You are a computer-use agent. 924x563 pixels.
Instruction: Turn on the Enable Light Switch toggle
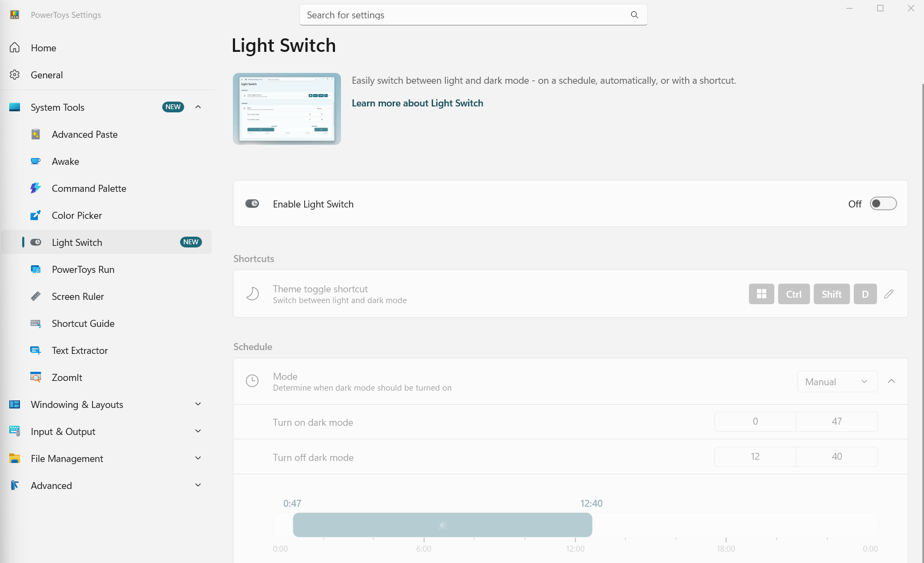(x=883, y=204)
